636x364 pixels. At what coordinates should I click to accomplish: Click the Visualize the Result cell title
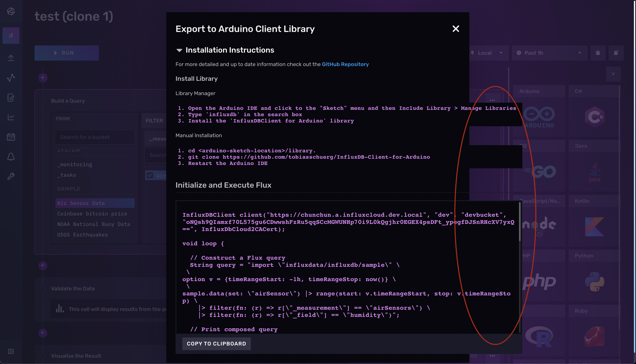[x=76, y=356]
